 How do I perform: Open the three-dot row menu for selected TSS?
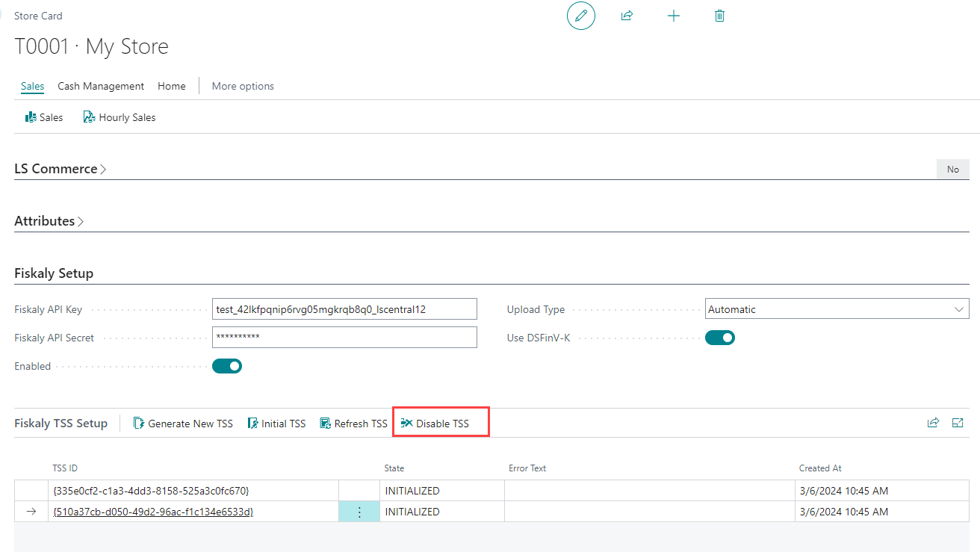tap(359, 512)
